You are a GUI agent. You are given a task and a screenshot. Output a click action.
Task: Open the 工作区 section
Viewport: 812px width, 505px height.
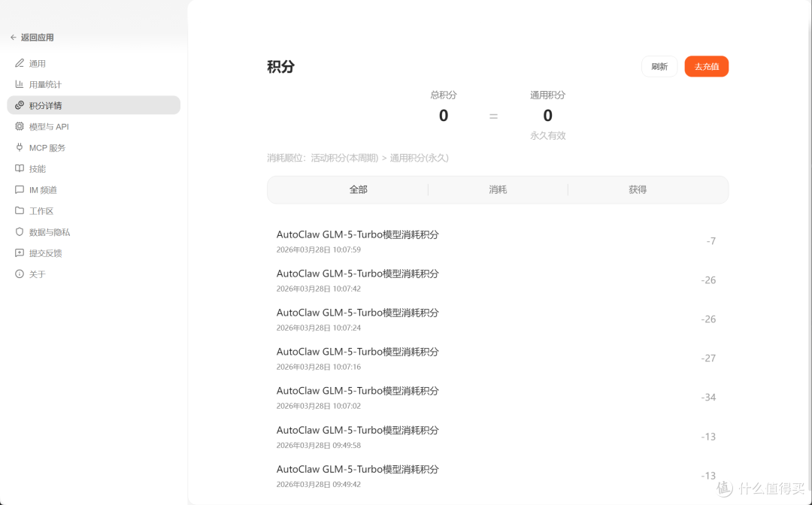pos(94,210)
